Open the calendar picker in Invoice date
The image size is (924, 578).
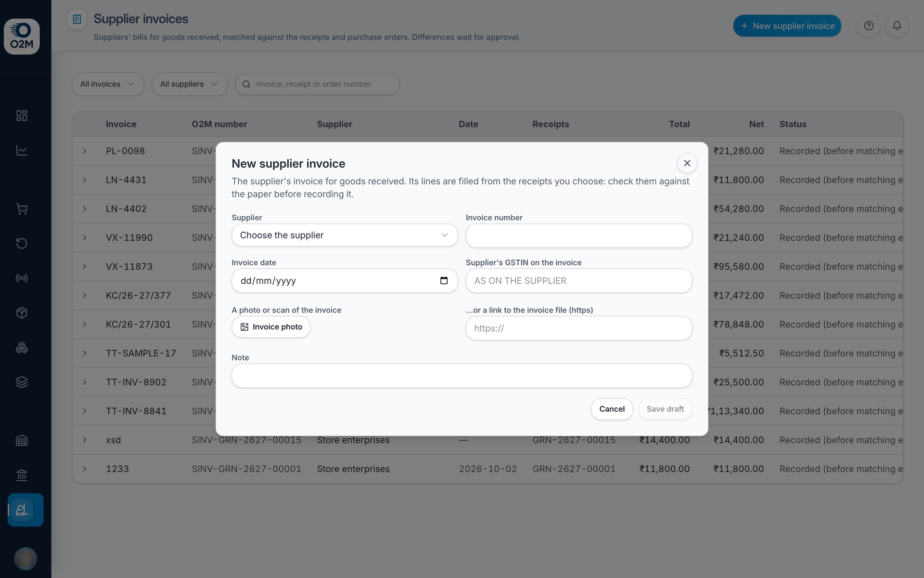444,281
